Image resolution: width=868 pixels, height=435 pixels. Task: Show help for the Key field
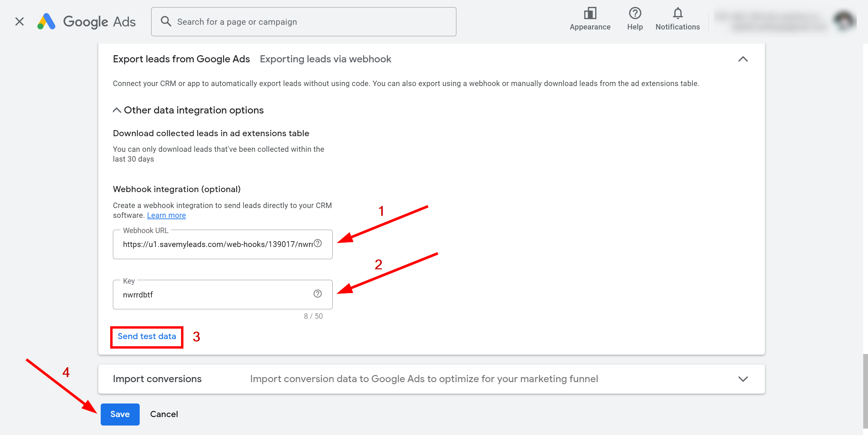318,294
